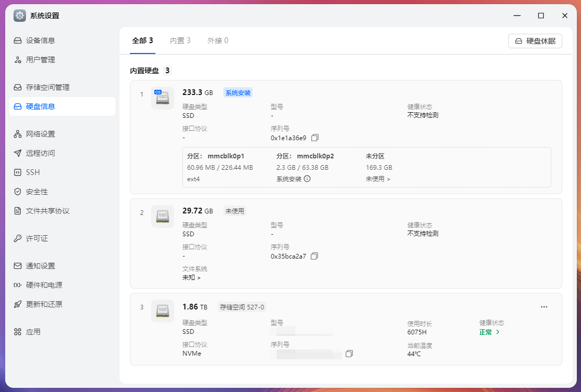Copy serial number 0x1e1a36e9
The image size is (581, 392).
pyautogui.click(x=314, y=138)
